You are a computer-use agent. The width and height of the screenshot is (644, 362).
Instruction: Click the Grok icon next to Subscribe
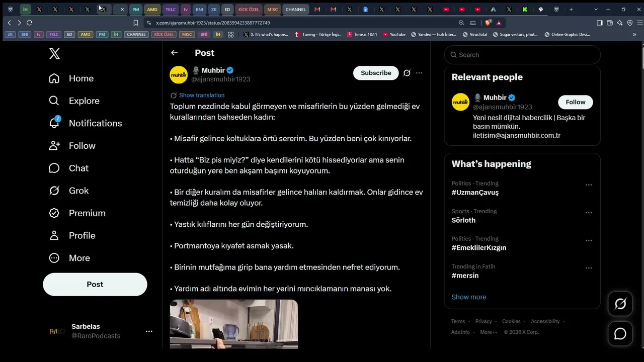click(x=407, y=73)
